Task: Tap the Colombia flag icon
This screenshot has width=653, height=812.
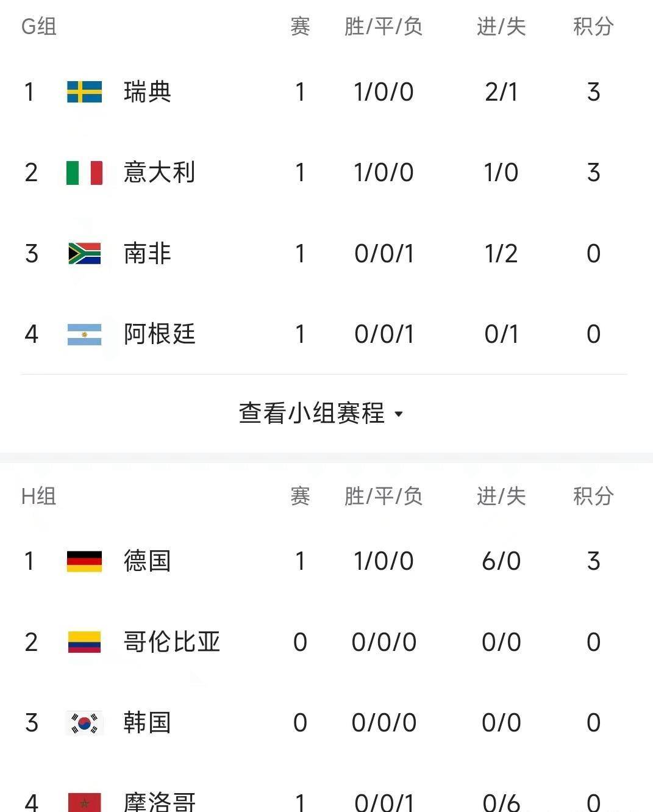Action: pyautogui.click(x=84, y=642)
